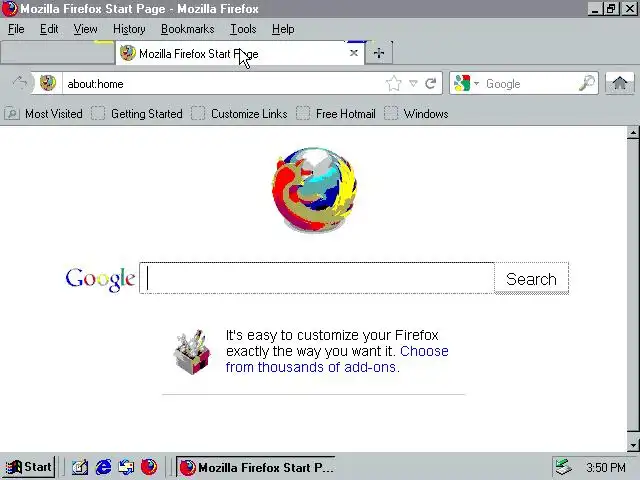Select the Mozilla Firefox Start Page tab
The width and height of the screenshot is (640, 480).
point(240,53)
